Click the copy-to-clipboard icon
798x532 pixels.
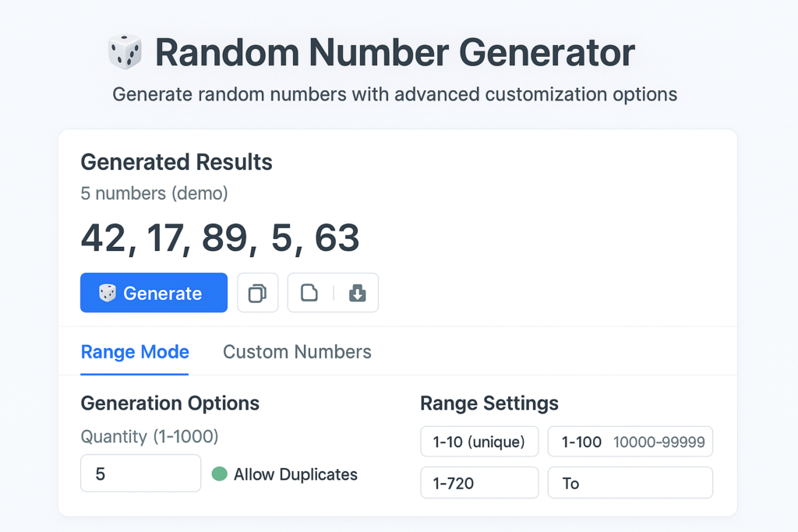[258, 293]
